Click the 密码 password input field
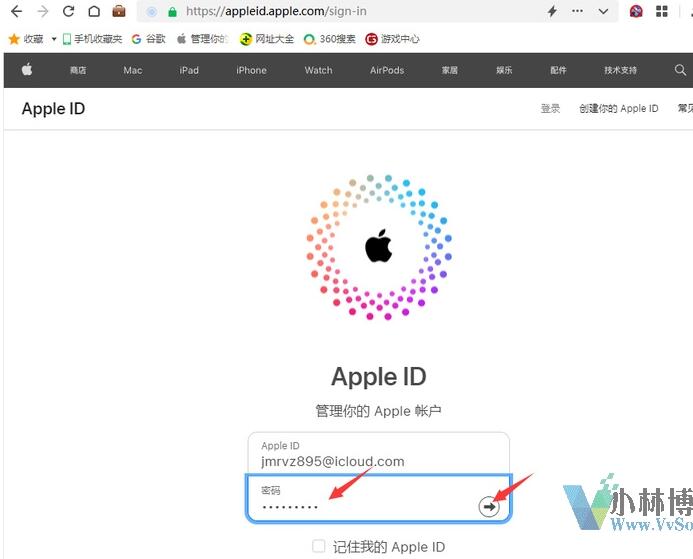 [x=379, y=498]
